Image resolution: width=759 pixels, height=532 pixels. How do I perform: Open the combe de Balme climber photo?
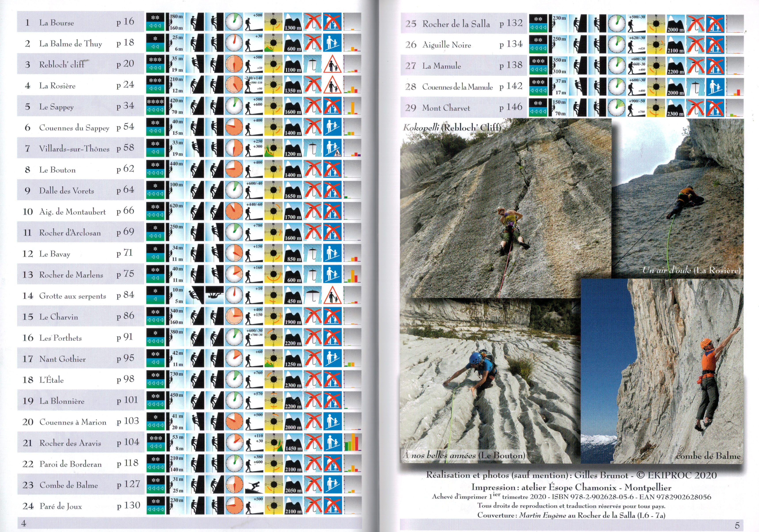(x=662, y=371)
